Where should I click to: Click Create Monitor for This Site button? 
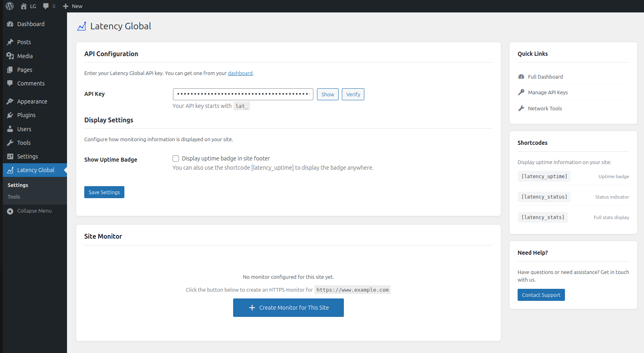288,308
